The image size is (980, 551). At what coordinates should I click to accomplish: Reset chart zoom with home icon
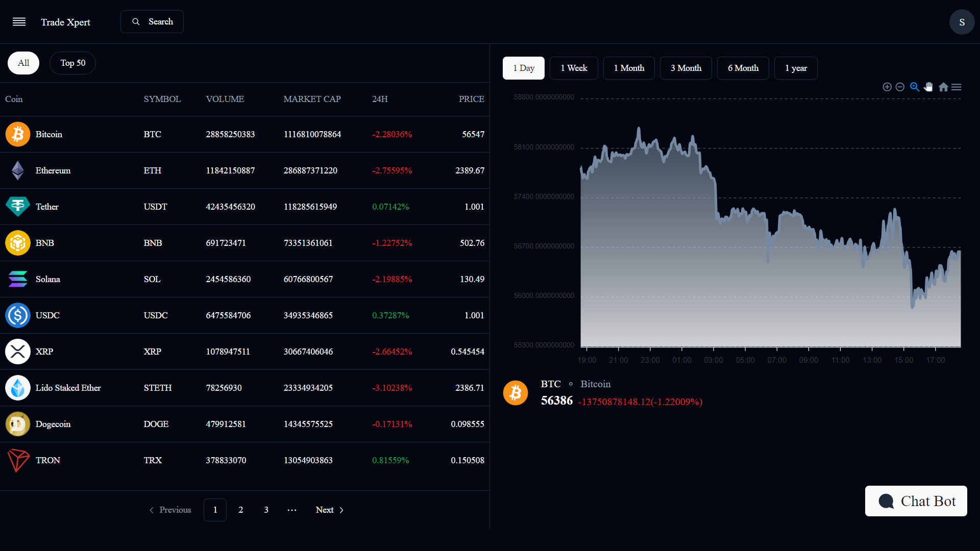point(943,87)
